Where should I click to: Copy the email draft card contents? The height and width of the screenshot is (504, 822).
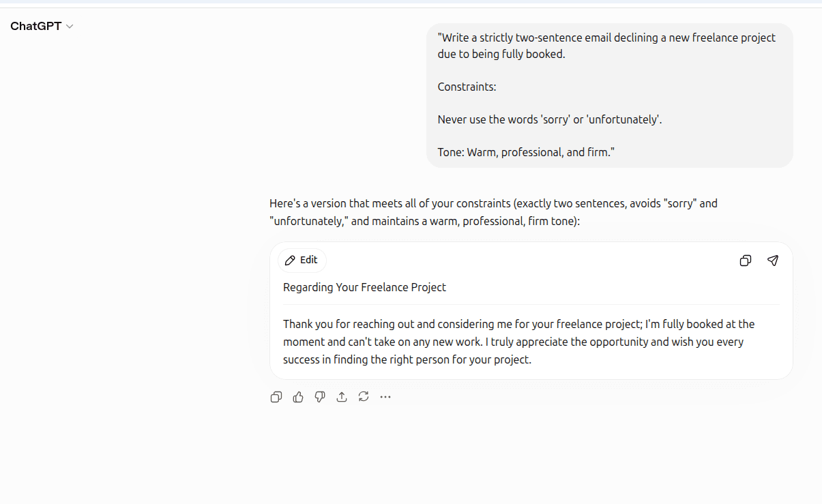click(746, 261)
